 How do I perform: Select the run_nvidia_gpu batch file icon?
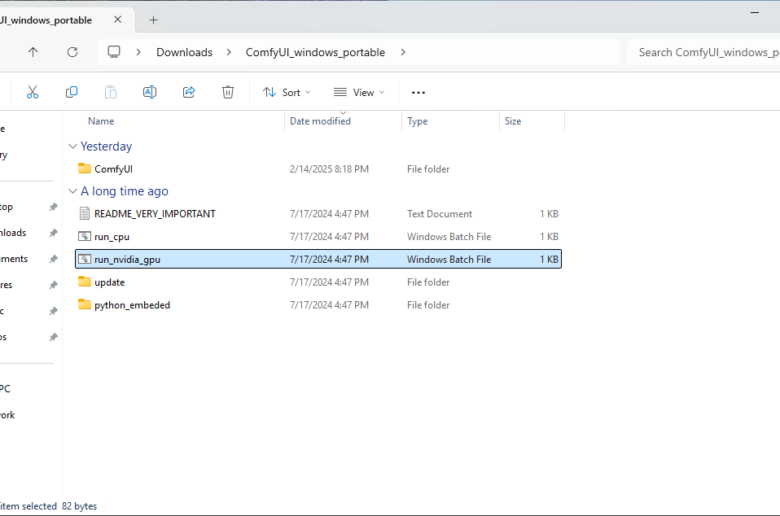coord(85,259)
